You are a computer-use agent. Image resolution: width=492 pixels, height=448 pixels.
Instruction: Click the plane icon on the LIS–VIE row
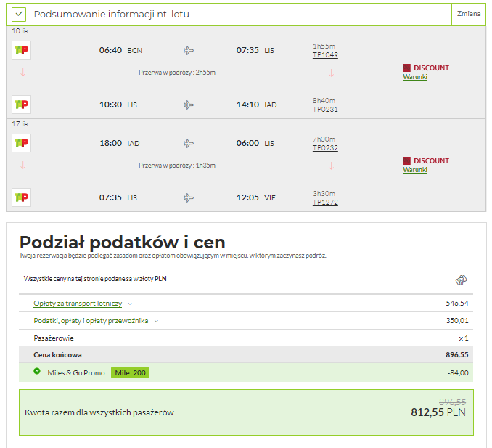pyautogui.click(x=188, y=197)
